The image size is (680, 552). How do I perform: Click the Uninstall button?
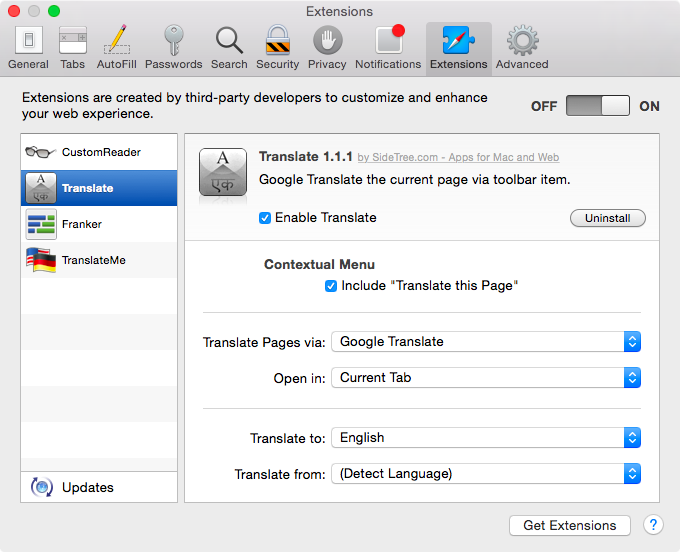pos(608,218)
